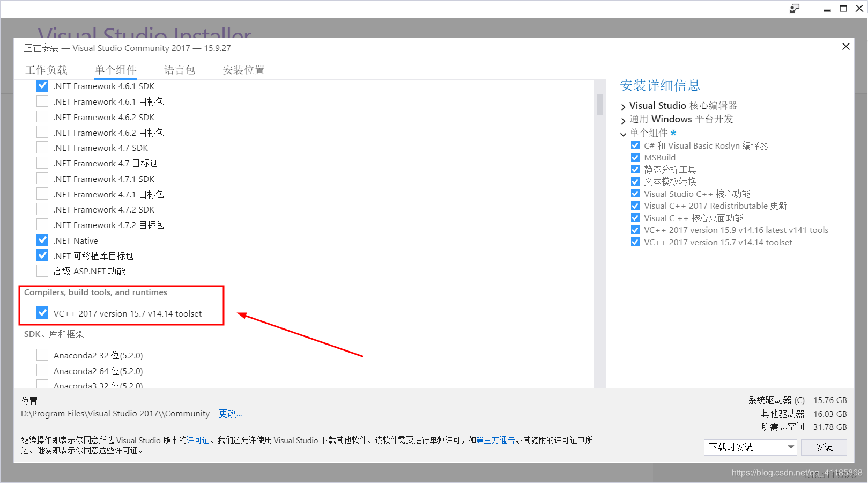Viewport: 868px width, 483px height.
Task: Uncheck 文本模板转换 in install details
Action: pos(635,182)
